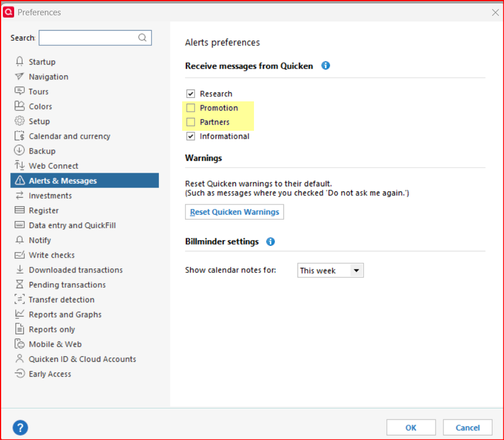Screen dimensions: 504x440
Task: Click the Mobile & Web icon
Action: click(20, 344)
